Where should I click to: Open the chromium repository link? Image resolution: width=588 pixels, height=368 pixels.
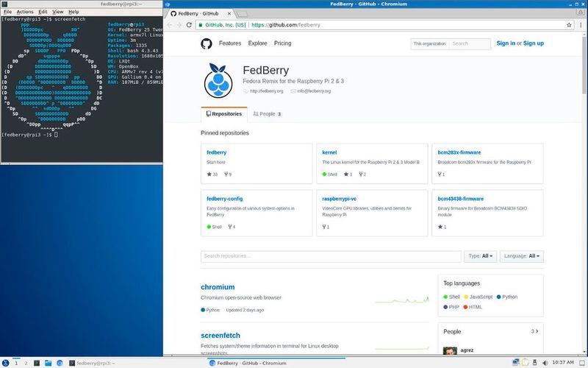pyautogui.click(x=218, y=287)
